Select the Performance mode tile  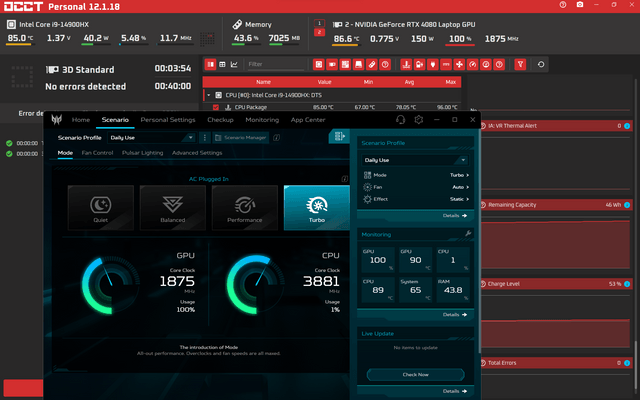click(244, 208)
